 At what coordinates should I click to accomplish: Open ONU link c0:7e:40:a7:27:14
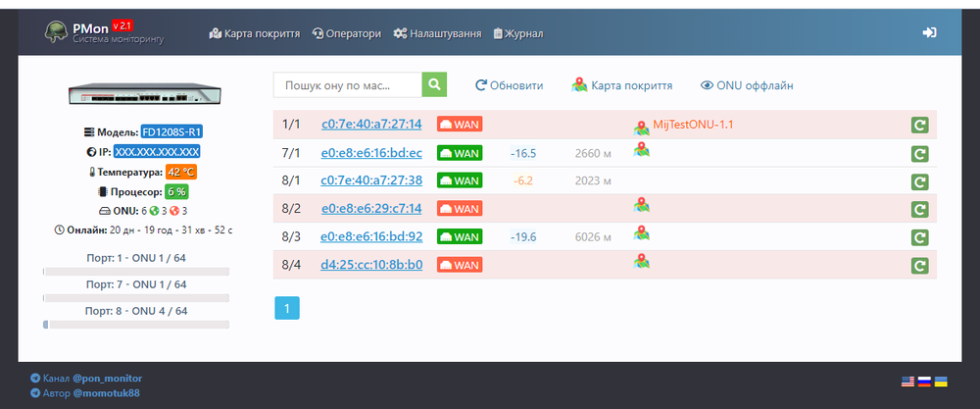370,125
